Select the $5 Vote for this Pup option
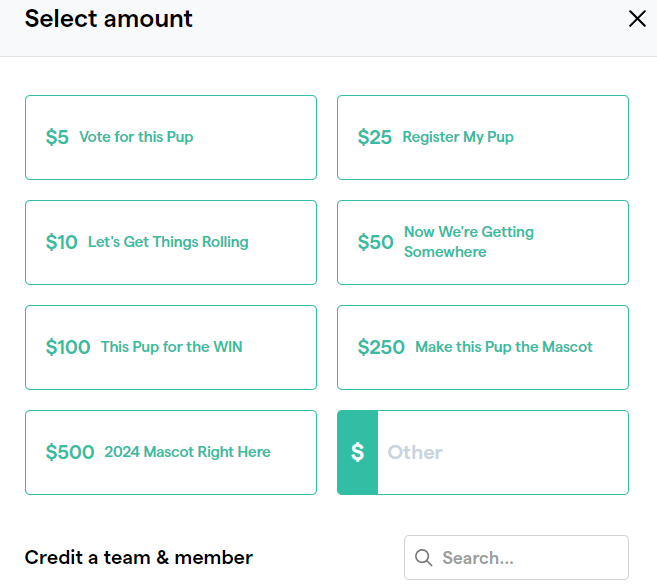 click(171, 137)
